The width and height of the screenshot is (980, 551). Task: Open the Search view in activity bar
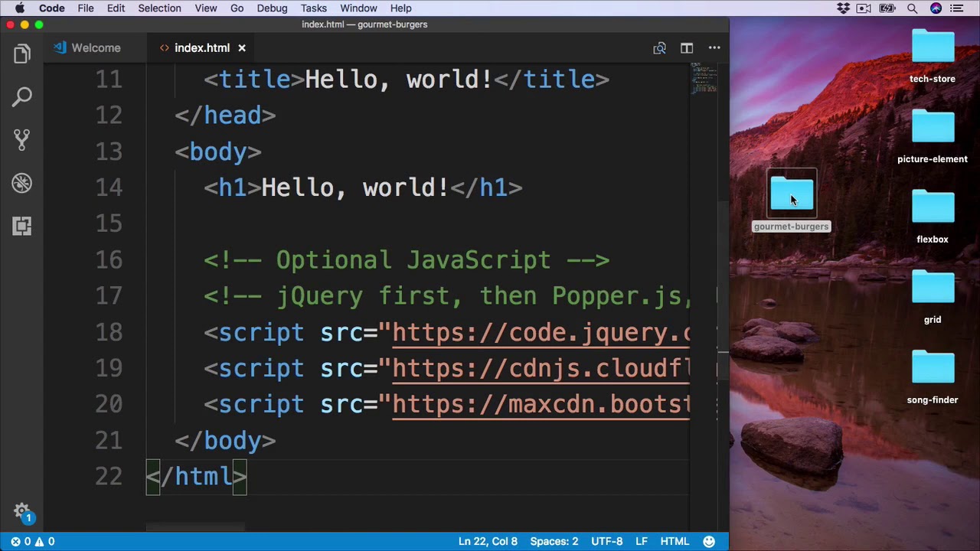pyautogui.click(x=21, y=97)
